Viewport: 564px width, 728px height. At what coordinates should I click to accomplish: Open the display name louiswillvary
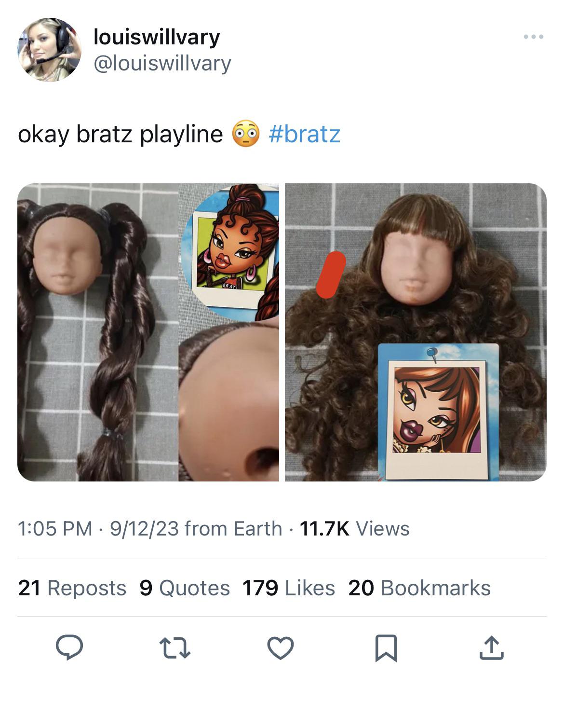pyautogui.click(x=157, y=36)
